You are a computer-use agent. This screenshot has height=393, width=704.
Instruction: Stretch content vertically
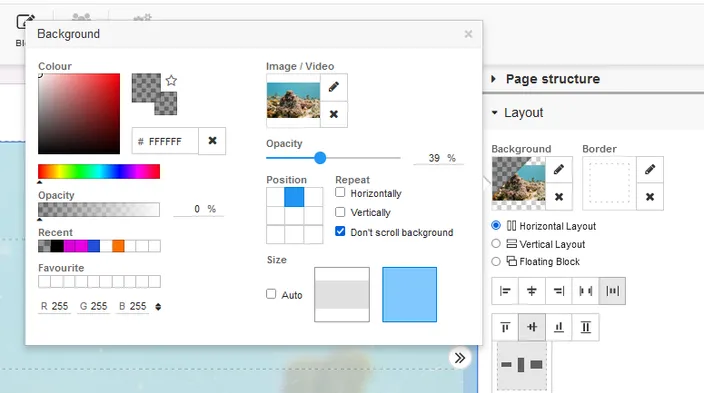(585, 327)
